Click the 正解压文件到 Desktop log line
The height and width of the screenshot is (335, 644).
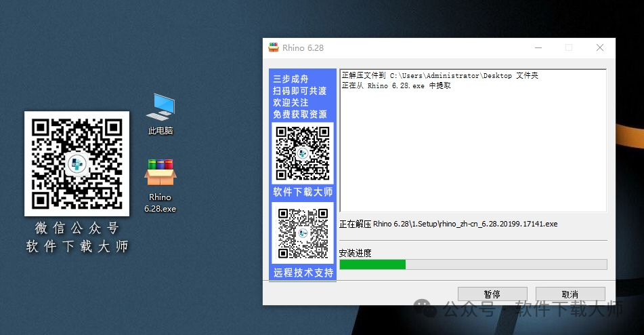tap(440, 76)
